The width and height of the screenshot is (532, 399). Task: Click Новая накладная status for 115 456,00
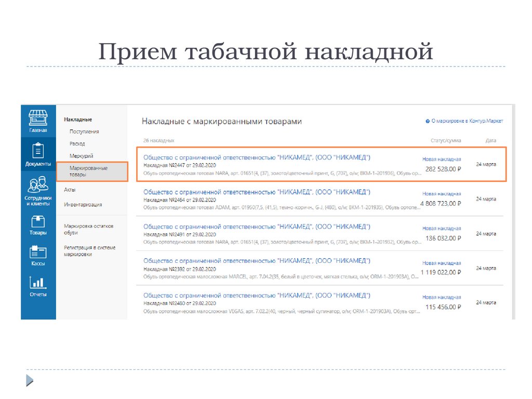pos(442,297)
